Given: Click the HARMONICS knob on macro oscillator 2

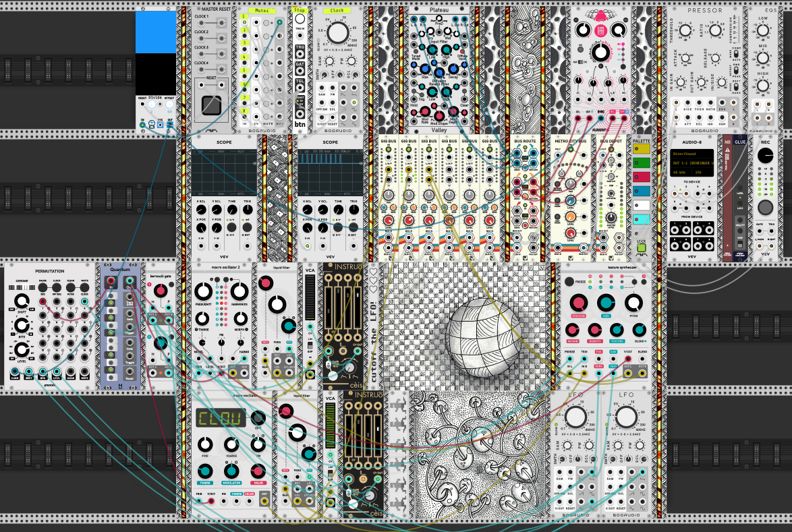Looking at the screenshot, I should [239, 291].
